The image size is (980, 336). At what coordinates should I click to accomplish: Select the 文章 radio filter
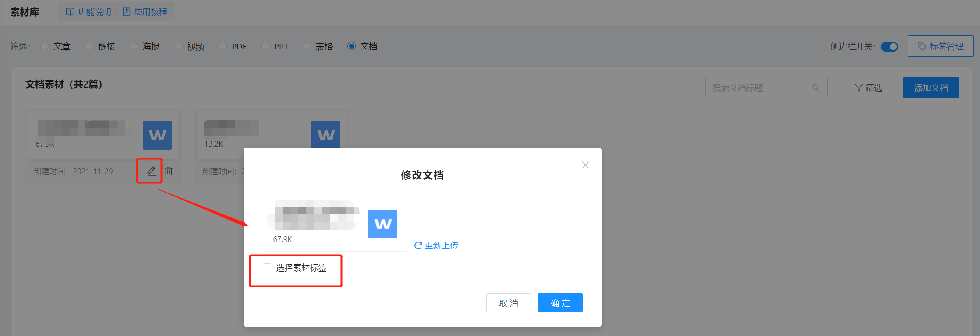45,46
